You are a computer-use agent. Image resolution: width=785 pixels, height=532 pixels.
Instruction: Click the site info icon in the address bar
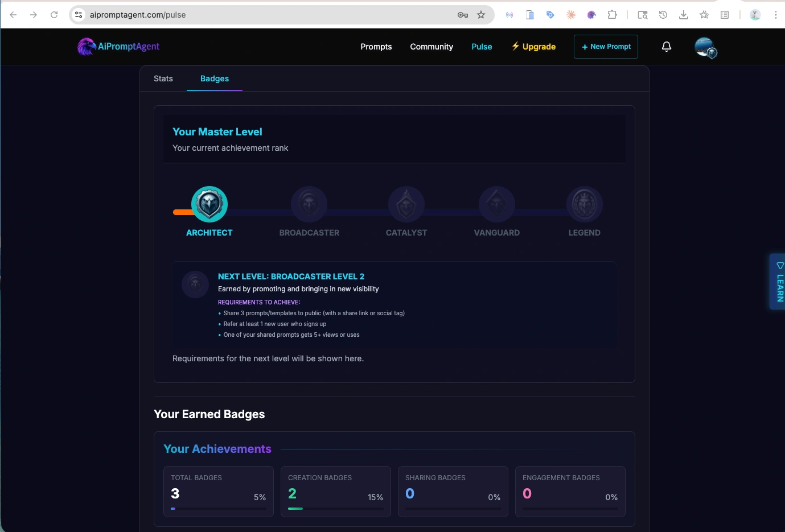click(79, 15)
